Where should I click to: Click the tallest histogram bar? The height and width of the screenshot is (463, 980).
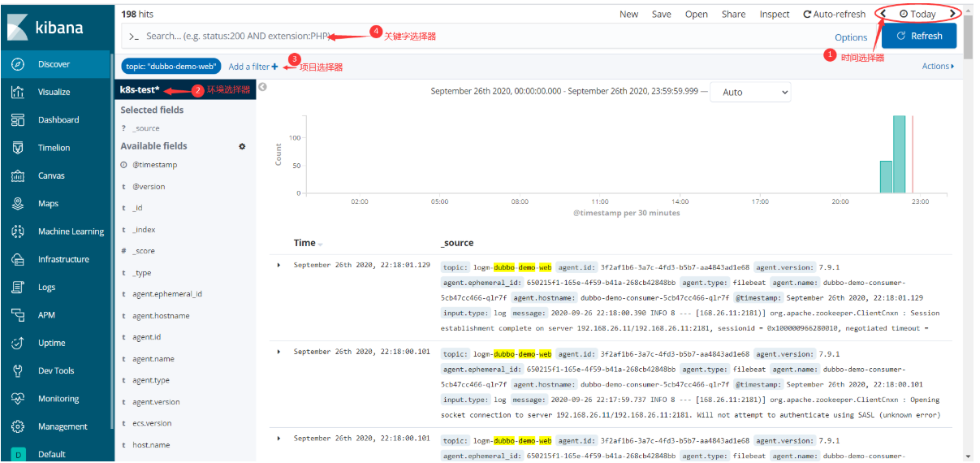(x=899, y=154)
